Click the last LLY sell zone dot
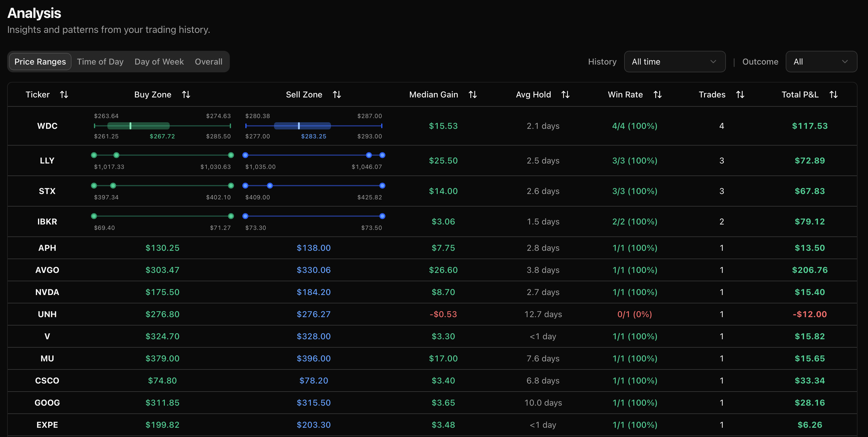The width and height of the screenshot is (868, 437). [382, 155]
